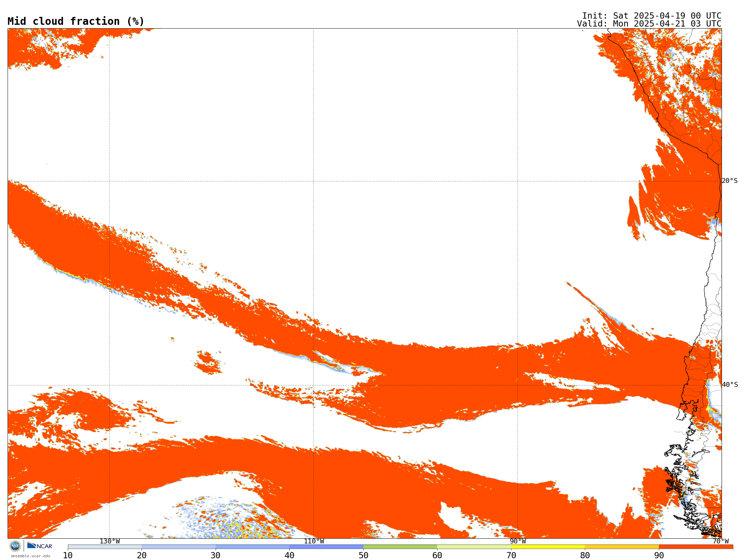
Task: Pick the 70-80 yellow colorbar swatch
Action: [548, 547]
